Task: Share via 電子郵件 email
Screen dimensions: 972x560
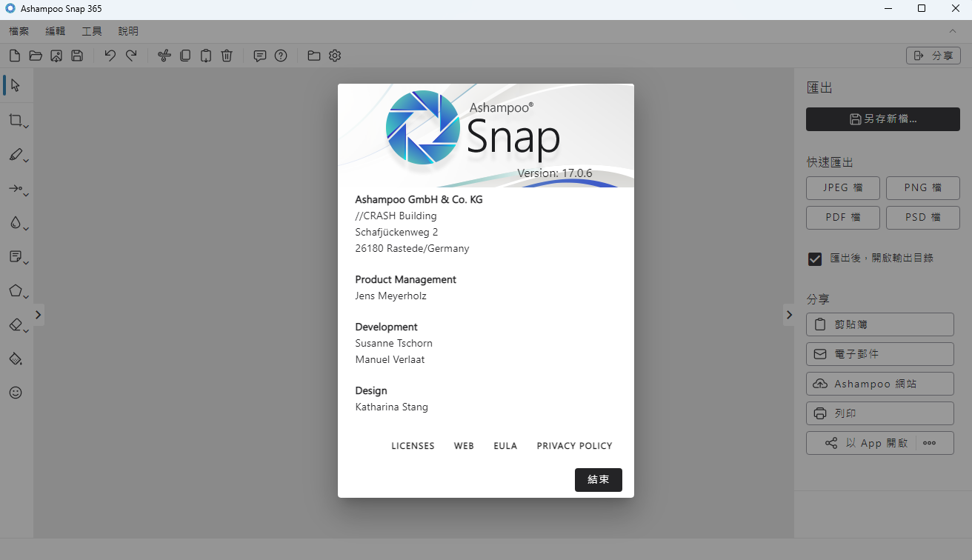Action: tap(880, 354)
